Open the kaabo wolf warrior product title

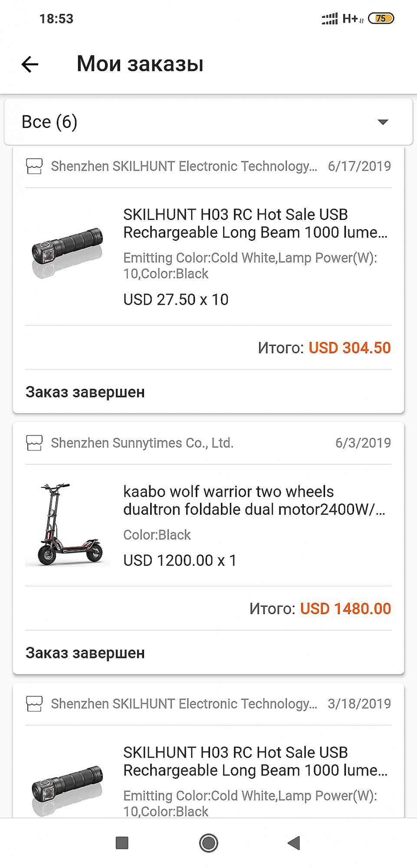pyautogui.click(x=254, y=500)
